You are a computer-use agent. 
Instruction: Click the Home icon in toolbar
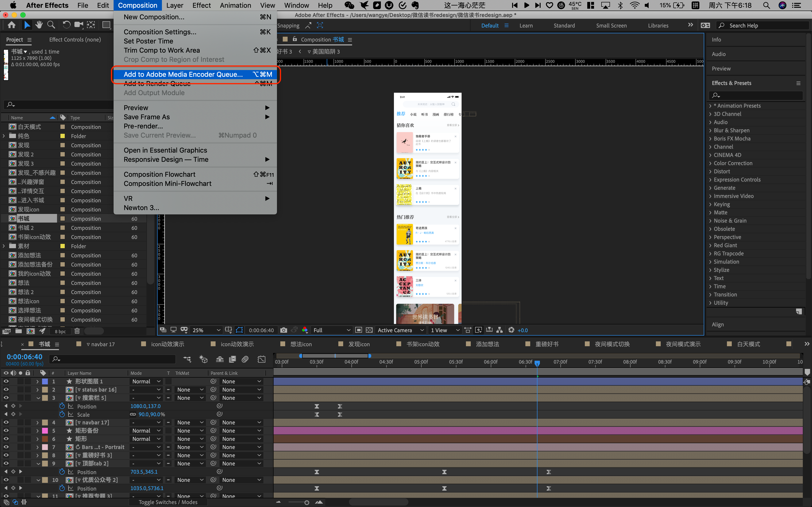tap(11, 25)
